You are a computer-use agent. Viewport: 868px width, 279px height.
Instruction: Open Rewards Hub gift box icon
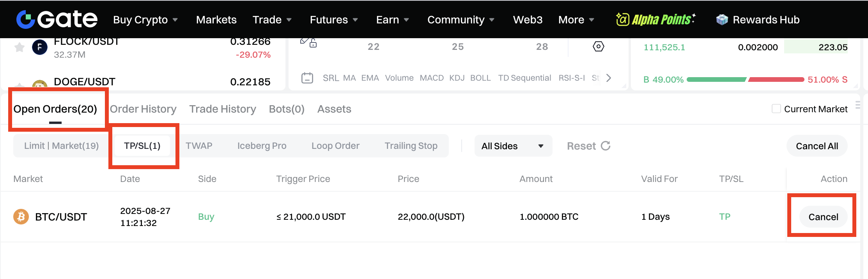[x=722, y=19]
